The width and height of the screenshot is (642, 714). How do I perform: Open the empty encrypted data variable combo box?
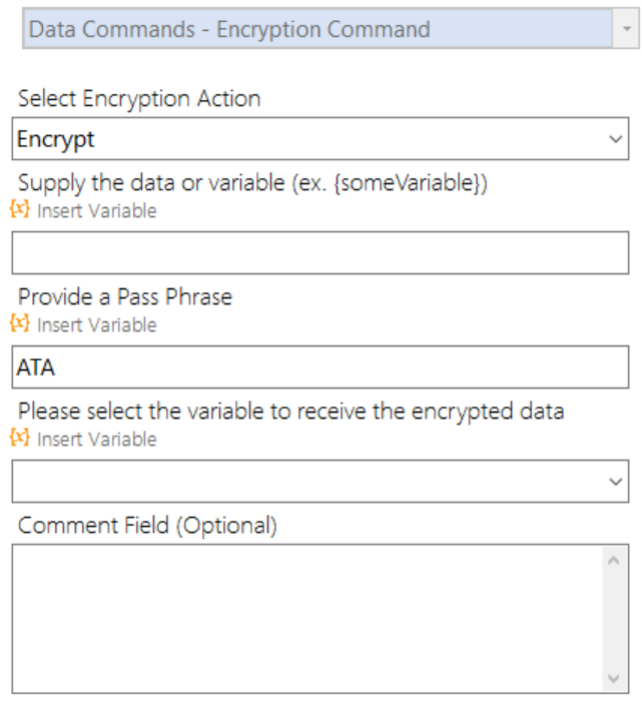click(321, 481)
